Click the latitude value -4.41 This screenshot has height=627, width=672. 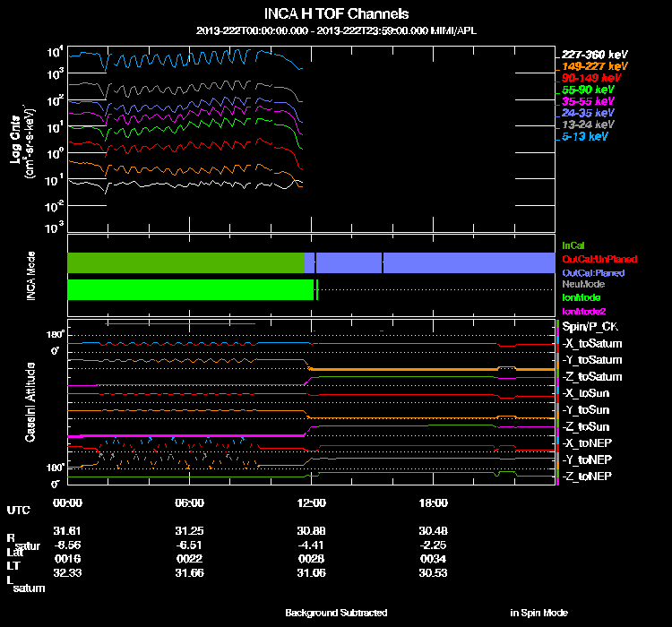[311, 545]
